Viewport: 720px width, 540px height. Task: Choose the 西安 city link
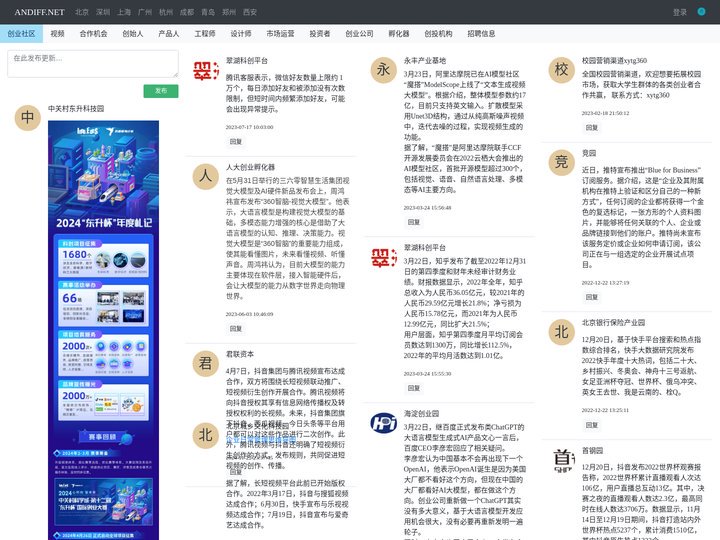point(250,12)
